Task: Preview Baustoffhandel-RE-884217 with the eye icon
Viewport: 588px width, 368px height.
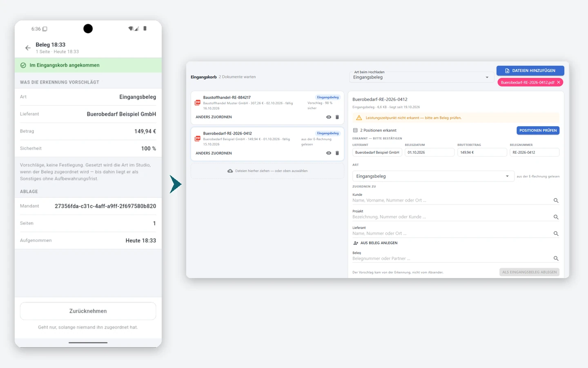Action: click(x=329, y=117)
